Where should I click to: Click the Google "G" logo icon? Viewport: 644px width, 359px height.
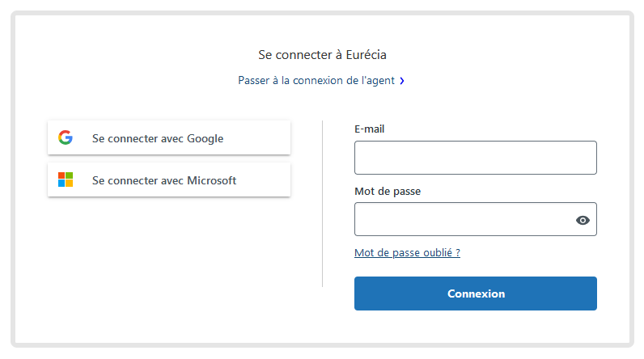(x=66, y=137)
